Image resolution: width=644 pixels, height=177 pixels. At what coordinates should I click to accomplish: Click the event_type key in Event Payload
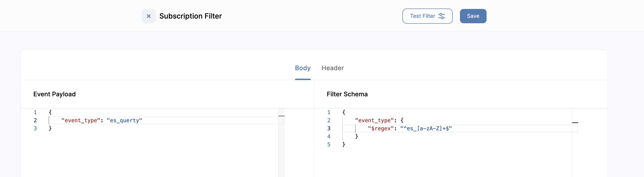tap(81, 120)
